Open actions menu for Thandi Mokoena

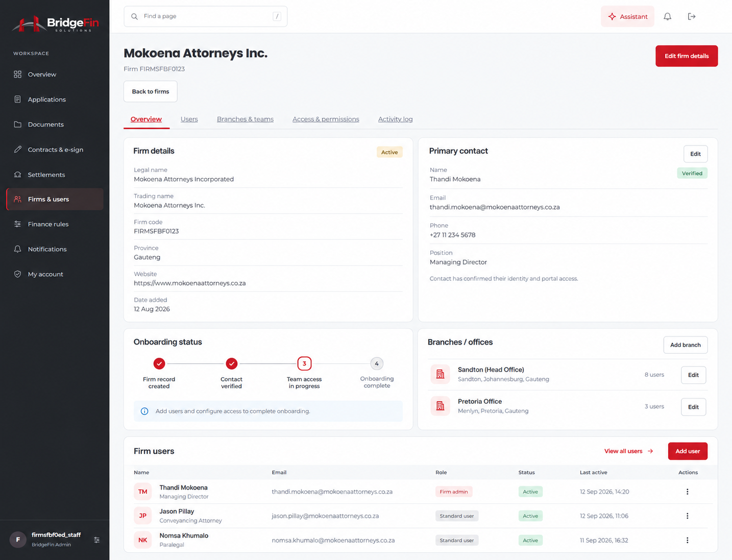[x=687, y=492]
